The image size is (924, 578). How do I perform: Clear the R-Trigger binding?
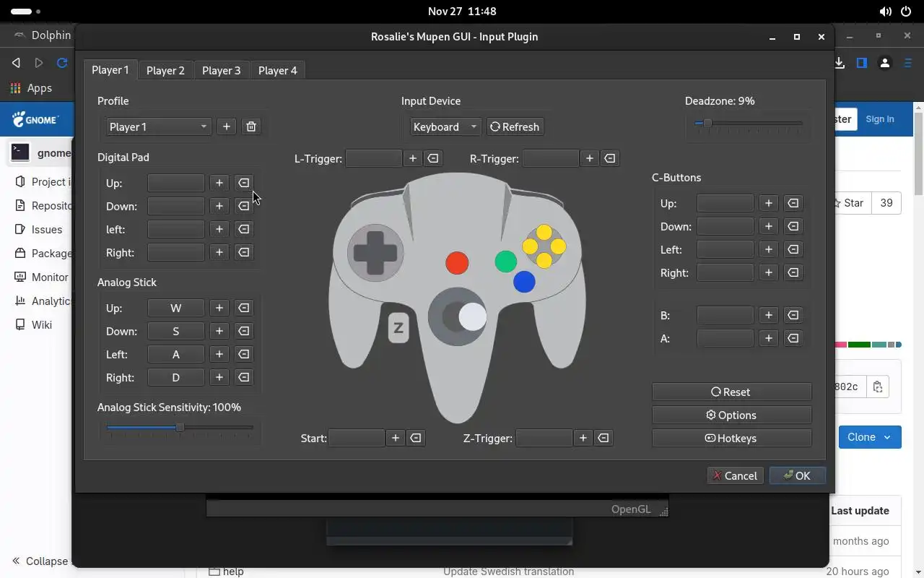(610, 158)
